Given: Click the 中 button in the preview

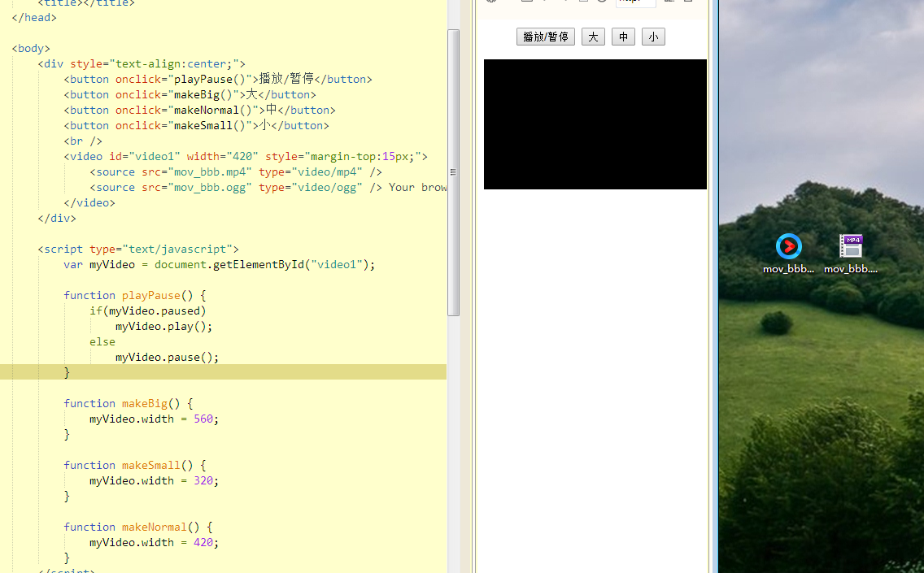Looking at the screenshot, I should point(623,37).
